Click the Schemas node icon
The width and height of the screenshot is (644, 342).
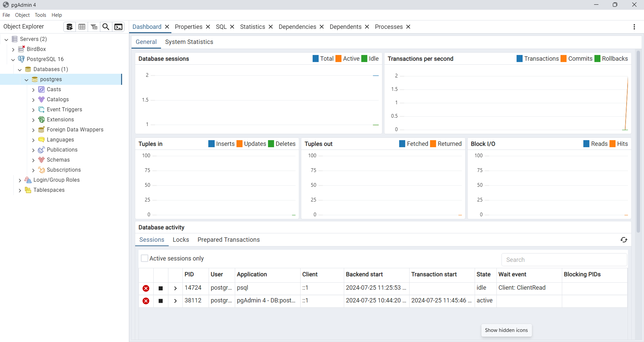pyautogui.click(x=42, y=160)
